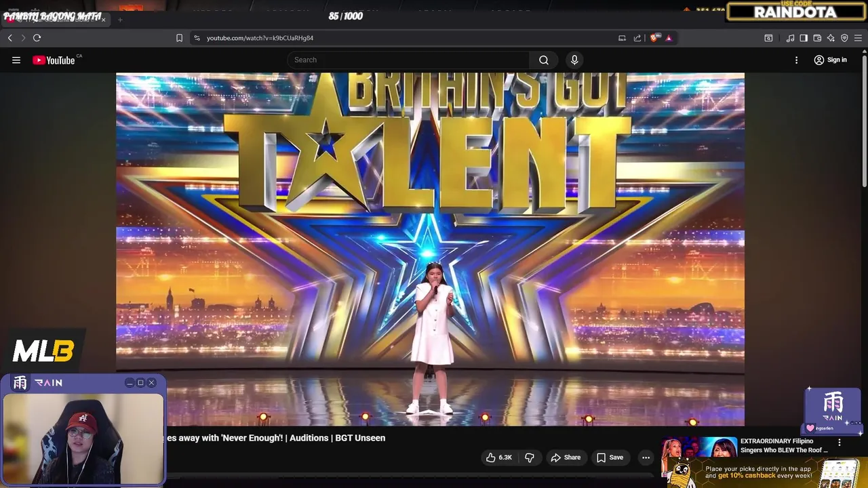Toggle the browser sidebar panel icon

tap(804, 38)
